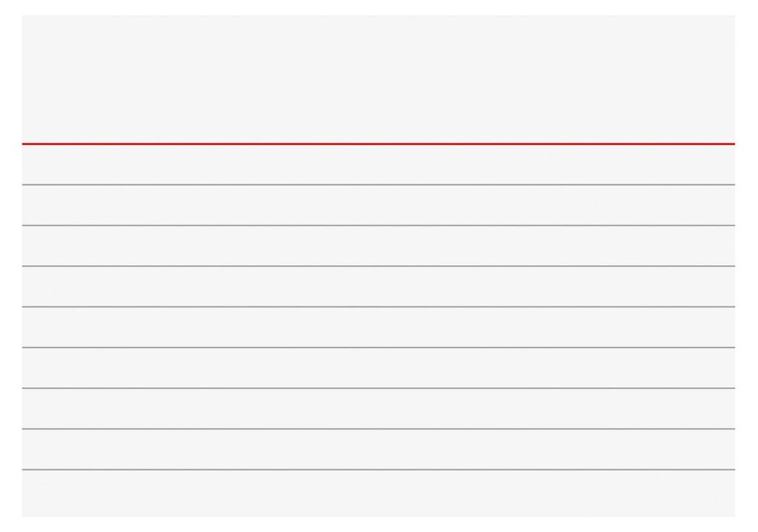Click the fourth gray ruled line
The height and width of the screenshot is (532, 758).
pos(378,306)
